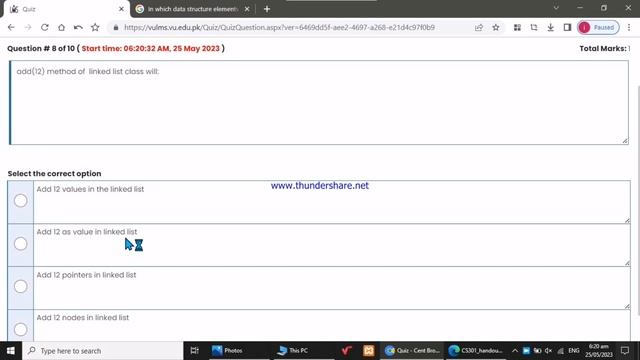Select 'Add 12 values in the linked list'
This screenshot has width=640, height=360.
coord(20,201)
